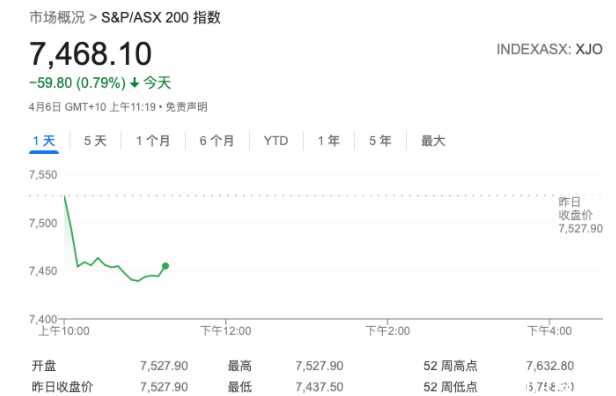616x396 pixels.
Task: Click the 昨日收盘价 7,527.90 chart label
Action: [x=581, y=215]
